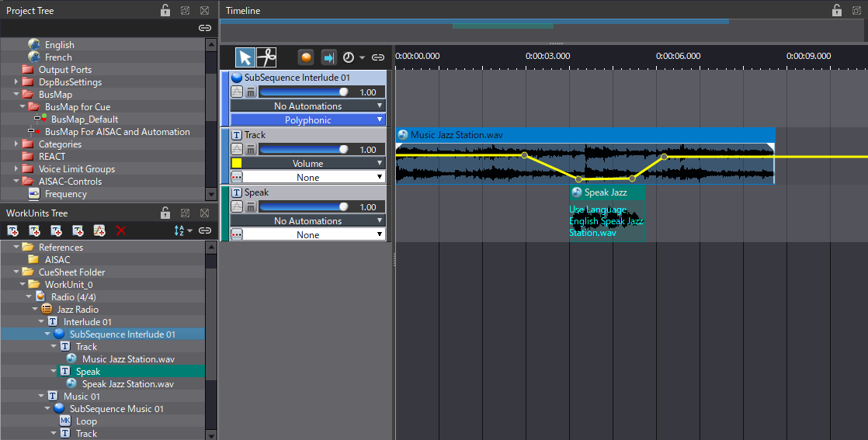Select the scissors cut tool
Viewport: 868px width, 440px height.
tap(266, 57)
